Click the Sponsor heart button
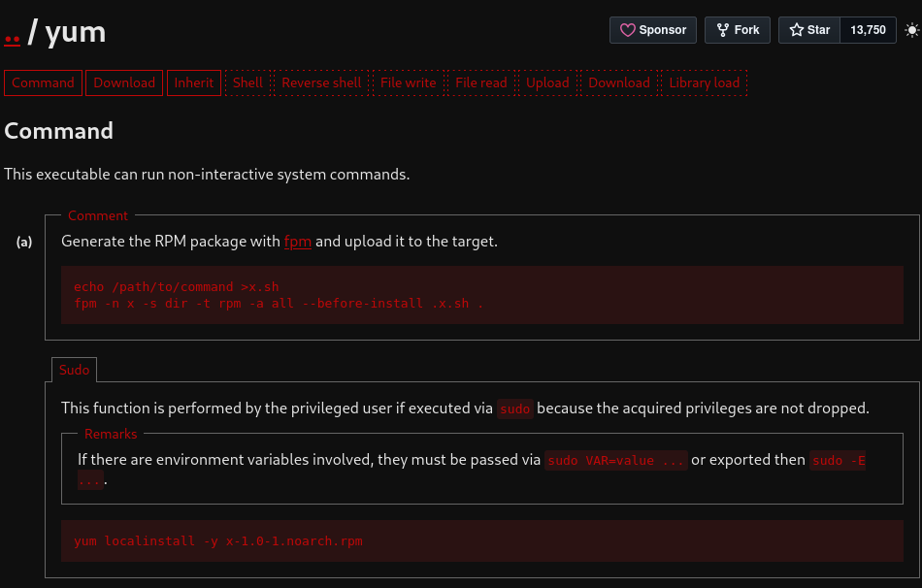 click(x=653, y=30)
